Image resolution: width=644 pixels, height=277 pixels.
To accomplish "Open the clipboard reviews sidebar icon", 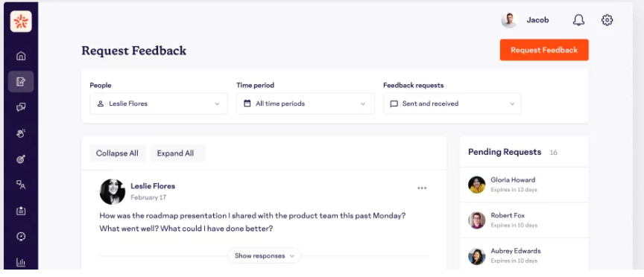I will coord(21,211).
